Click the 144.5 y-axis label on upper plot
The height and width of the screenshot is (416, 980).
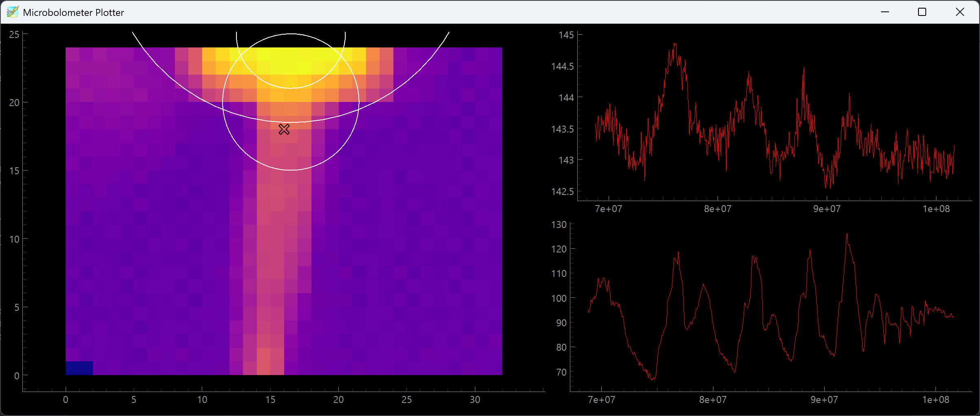click(562, 66)
